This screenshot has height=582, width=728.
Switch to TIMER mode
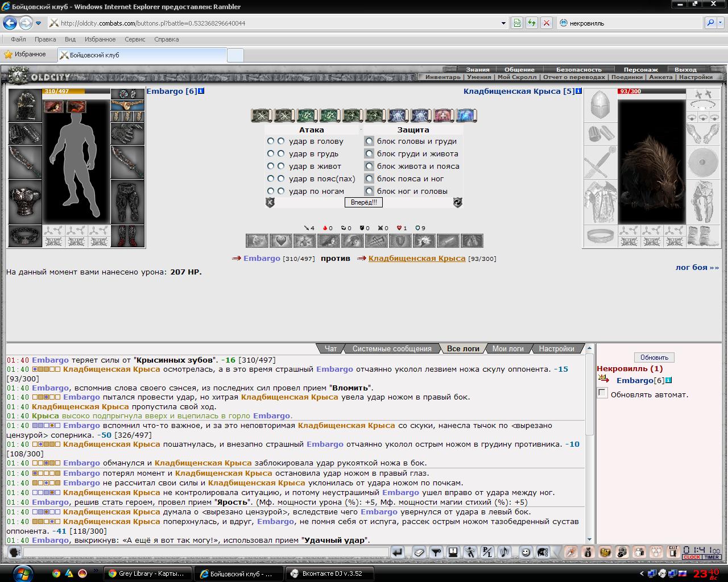tap(712, 557)
